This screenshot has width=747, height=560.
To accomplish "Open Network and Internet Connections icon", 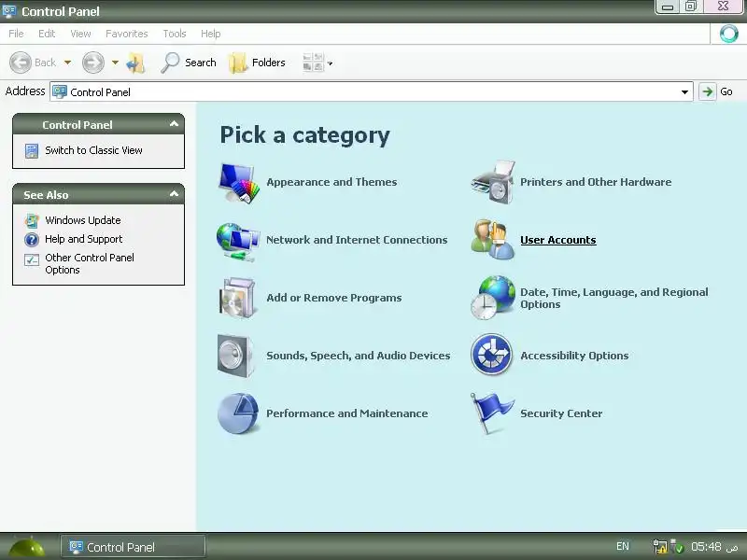I will (x=238, y=242).
